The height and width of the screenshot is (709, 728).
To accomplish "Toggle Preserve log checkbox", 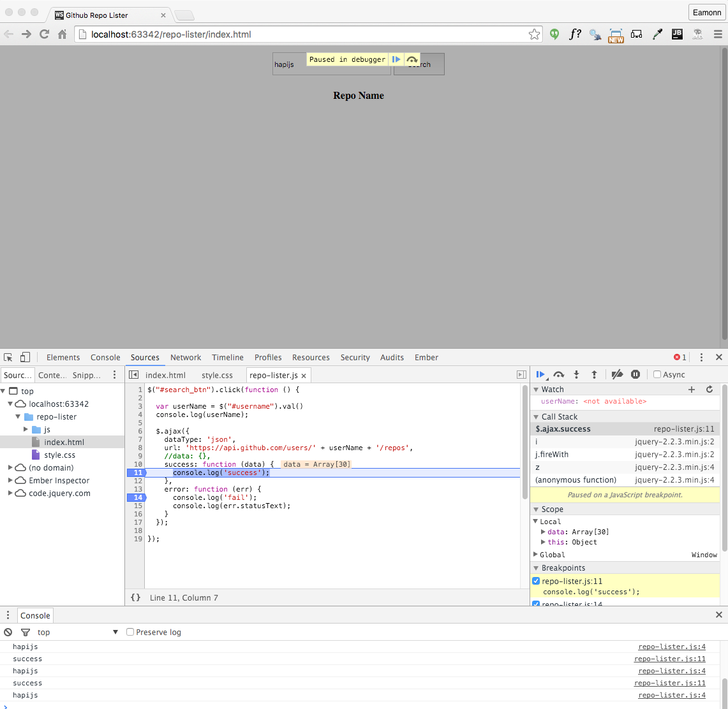I will pyautogui.click(x=130, y=632).
